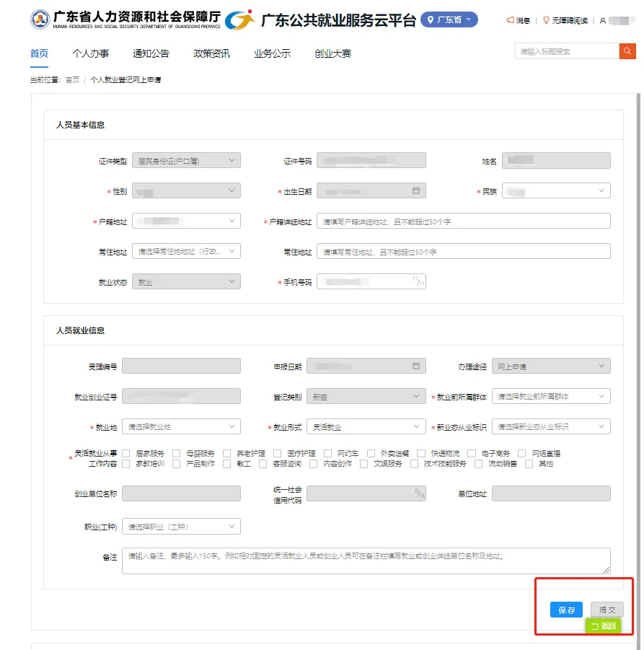This screenshot has height=650, width=644.
Task: Click the 消息 megaphone icon
Action: [x=510, y=20]
